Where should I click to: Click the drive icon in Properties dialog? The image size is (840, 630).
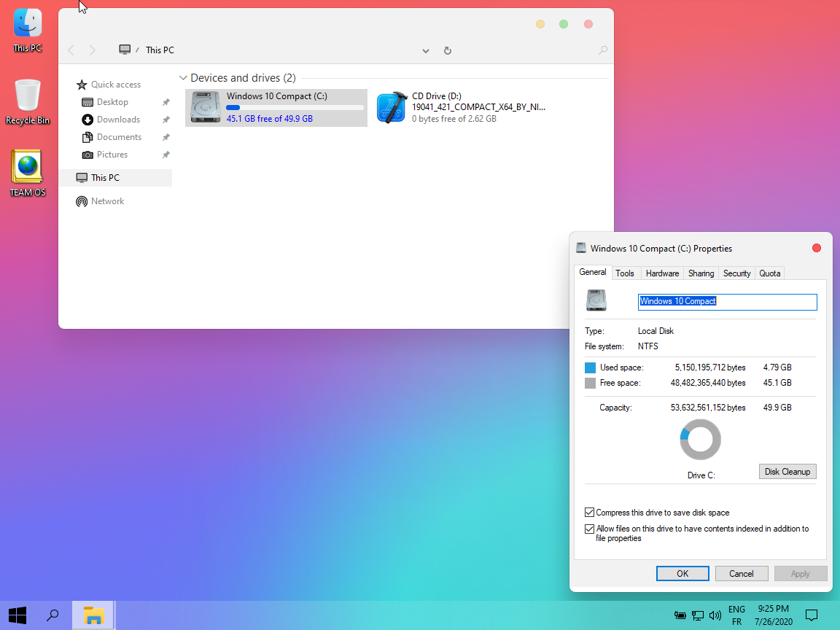pos(596,300)
